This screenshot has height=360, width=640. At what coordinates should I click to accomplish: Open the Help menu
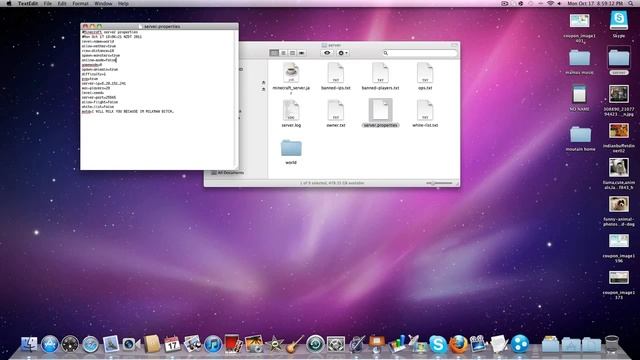pyautogui.click(x=123, y=4)
